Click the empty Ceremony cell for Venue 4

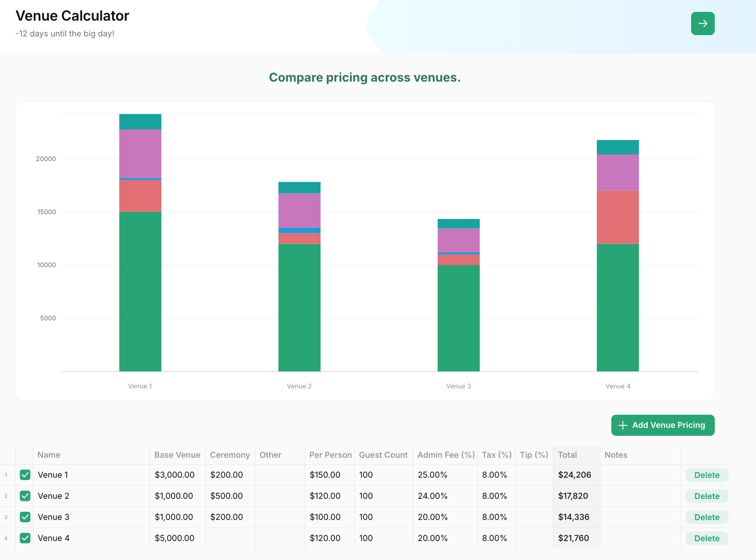[230, 538]
